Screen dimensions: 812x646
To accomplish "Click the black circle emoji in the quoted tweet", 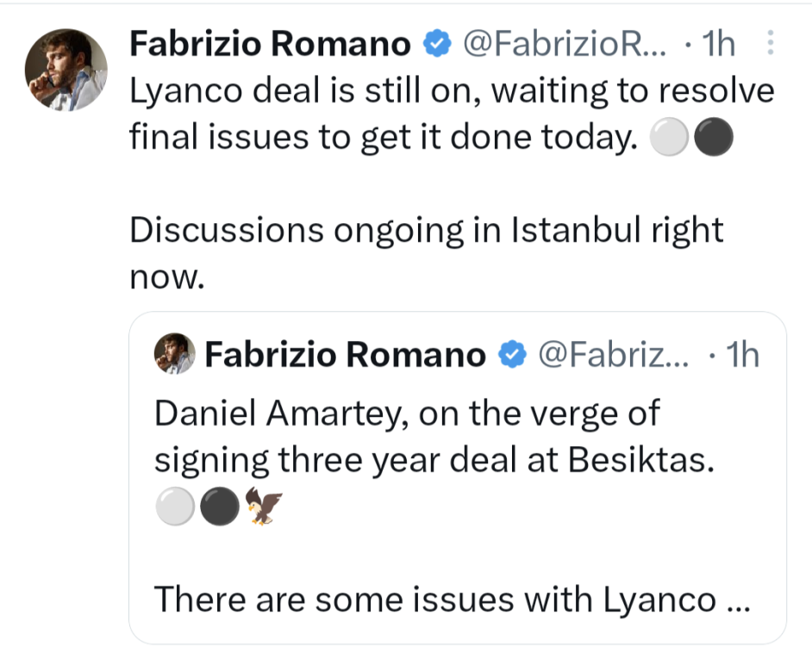I will pos(219,508).
